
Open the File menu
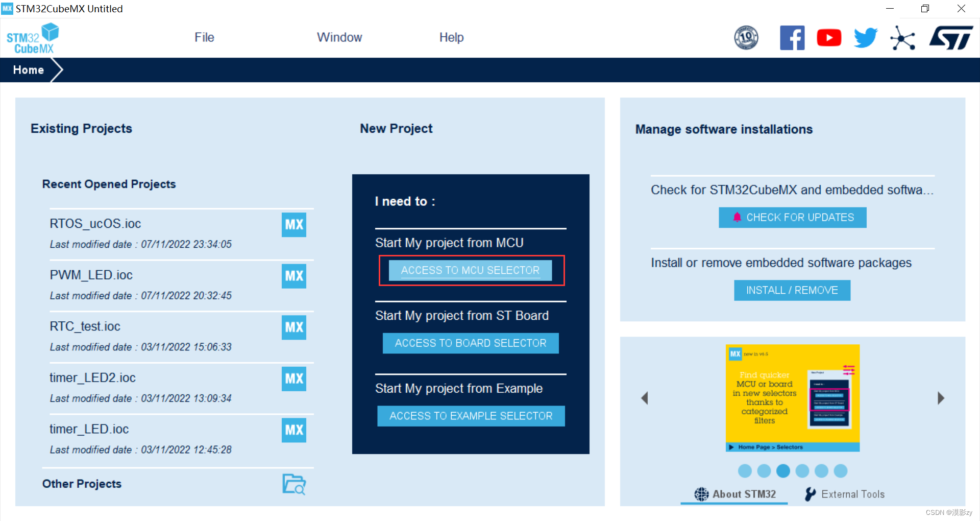[x=204, y=37]
